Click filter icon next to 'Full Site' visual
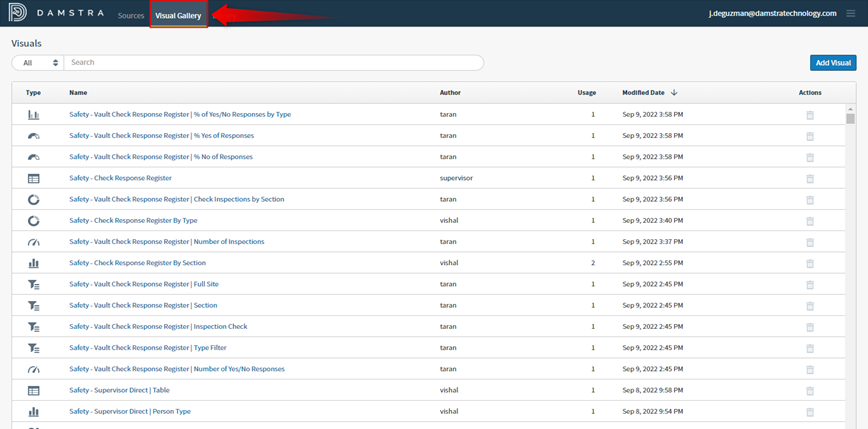868x429 pixels. click(33, 284)
